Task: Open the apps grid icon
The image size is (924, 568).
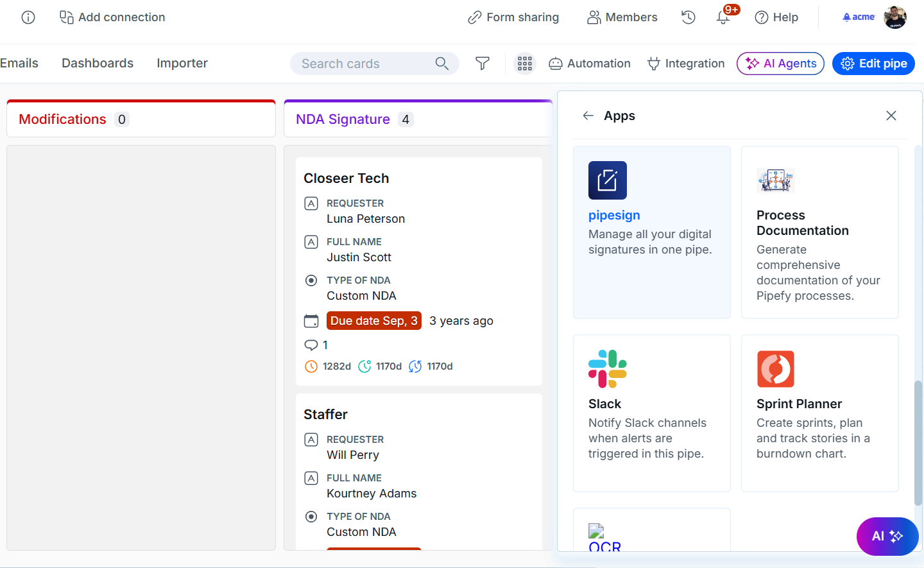Action: click(x=525, y=64)
